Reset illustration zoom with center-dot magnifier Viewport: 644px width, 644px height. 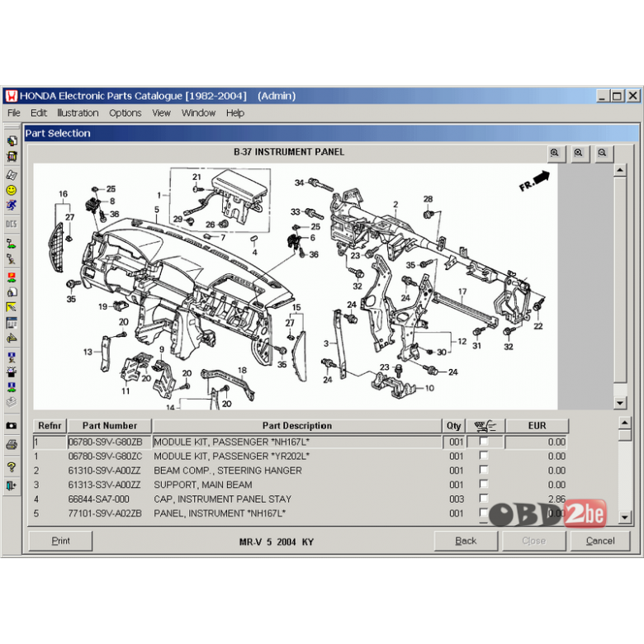pyautogui.click(x=579, y=154)
